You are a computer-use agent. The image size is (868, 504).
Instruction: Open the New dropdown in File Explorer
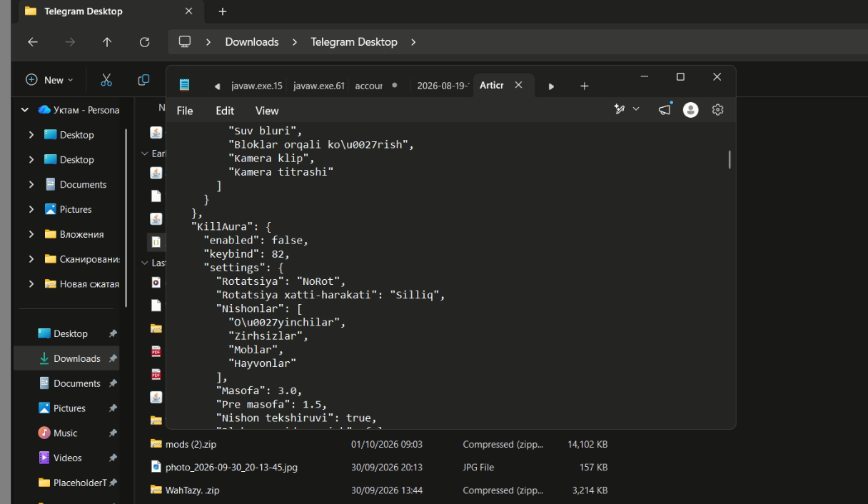tap(49, 80)
